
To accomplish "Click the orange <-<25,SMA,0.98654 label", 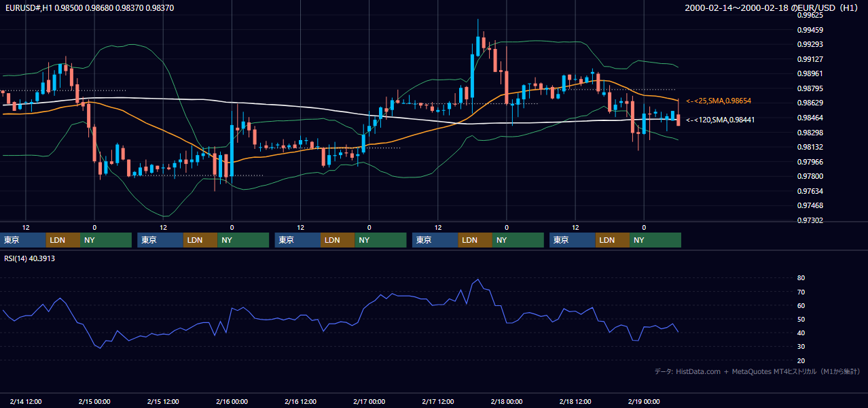I will pyautogui.click(x=719, y=101).
